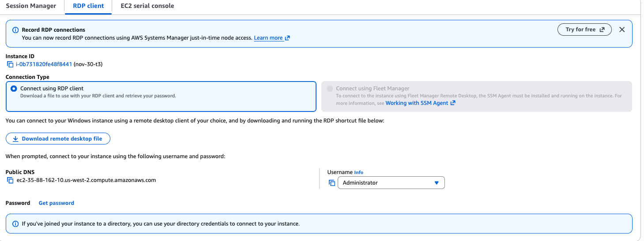This screenshot has height=241, width=644.
Task: Click the (nov-30-t3) instance name text
Action: [x=88, y=64]
